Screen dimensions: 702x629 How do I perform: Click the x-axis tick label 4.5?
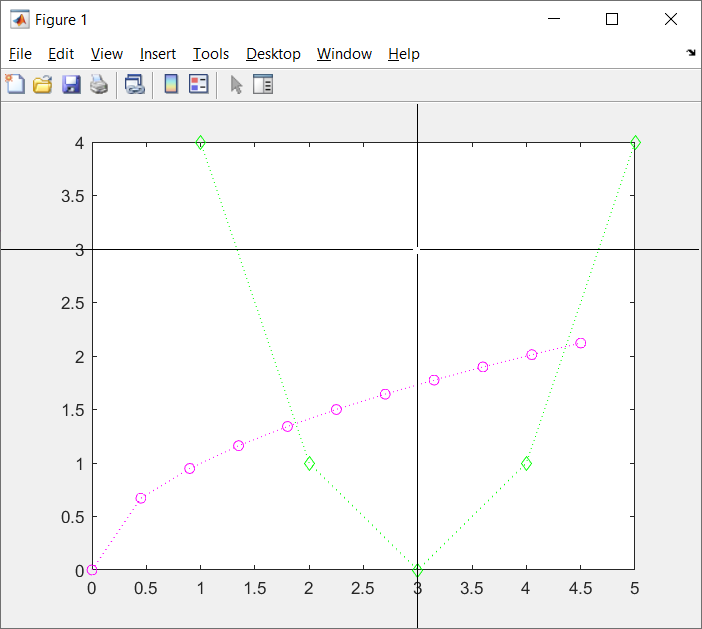[580, 588]
